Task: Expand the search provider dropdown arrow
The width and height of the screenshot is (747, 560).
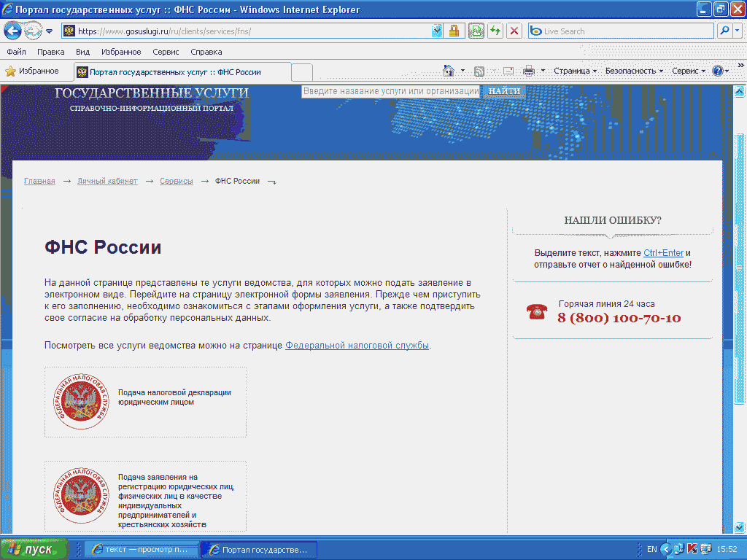Action: [738, 31]
